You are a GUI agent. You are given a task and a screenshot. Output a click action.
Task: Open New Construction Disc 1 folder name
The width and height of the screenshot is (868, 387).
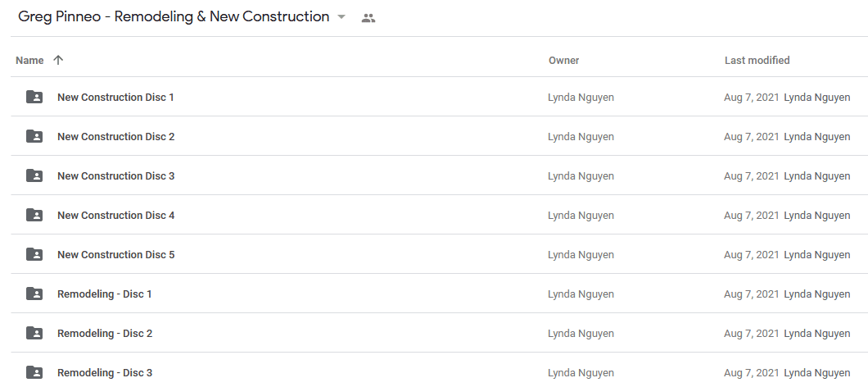point(115,97)
